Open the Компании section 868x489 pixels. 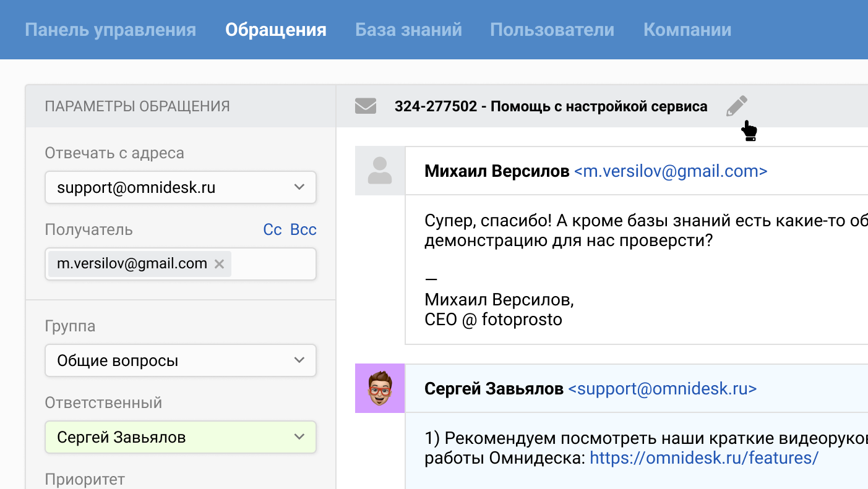[687, 29]
